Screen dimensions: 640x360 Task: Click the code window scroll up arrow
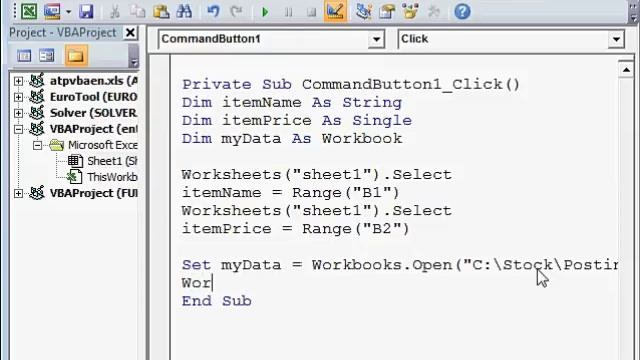626,70
